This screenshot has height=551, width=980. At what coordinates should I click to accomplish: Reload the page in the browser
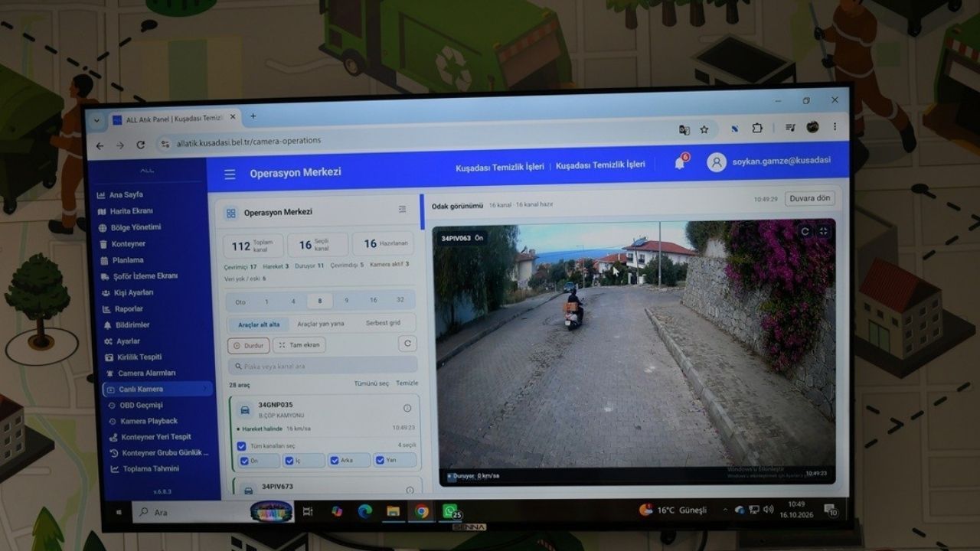141,145
